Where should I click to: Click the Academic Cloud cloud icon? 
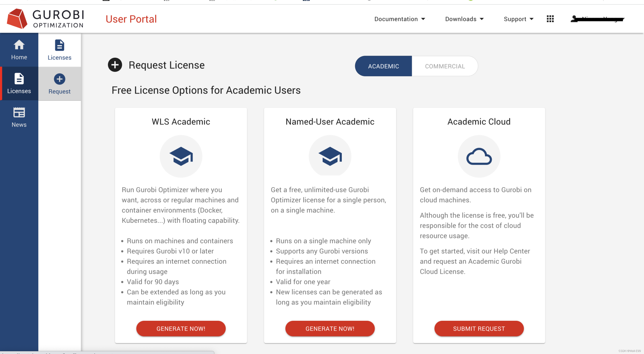479,156
